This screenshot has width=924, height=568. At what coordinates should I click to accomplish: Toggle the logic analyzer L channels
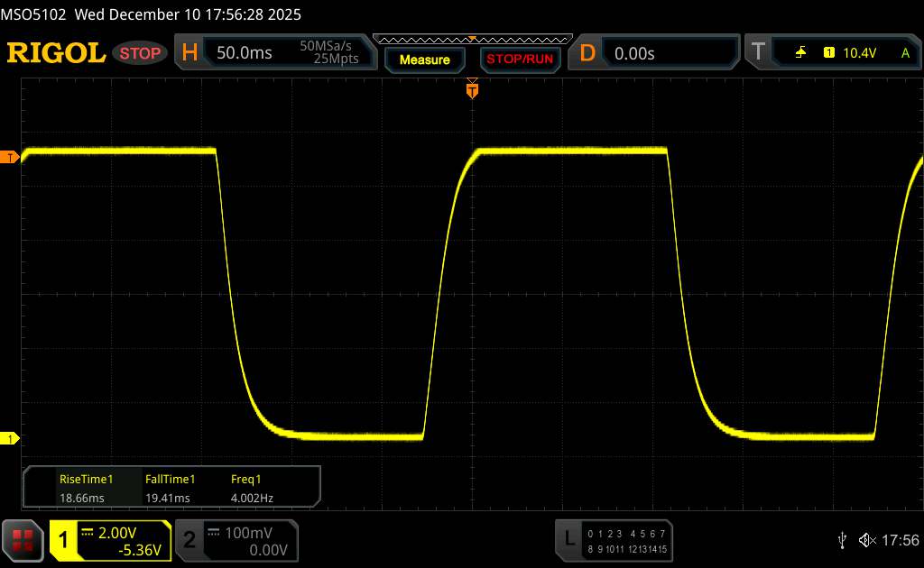(x=569, y=540)
